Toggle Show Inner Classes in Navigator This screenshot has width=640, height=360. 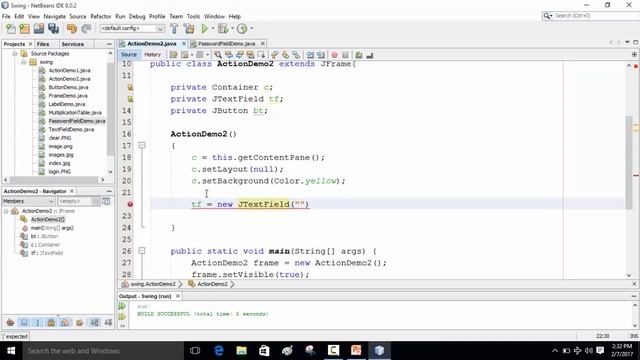click(x=65, y=323)
